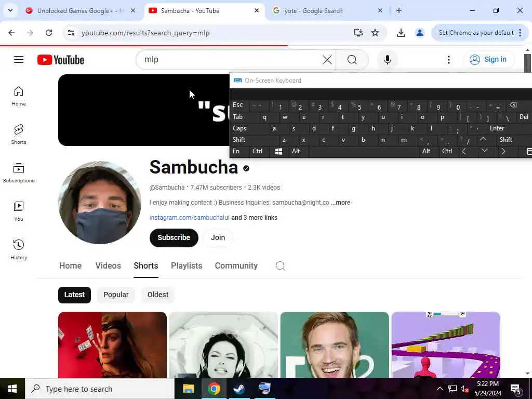Click the YouTube logo
The image size is (532, 399).
[61, 60]
